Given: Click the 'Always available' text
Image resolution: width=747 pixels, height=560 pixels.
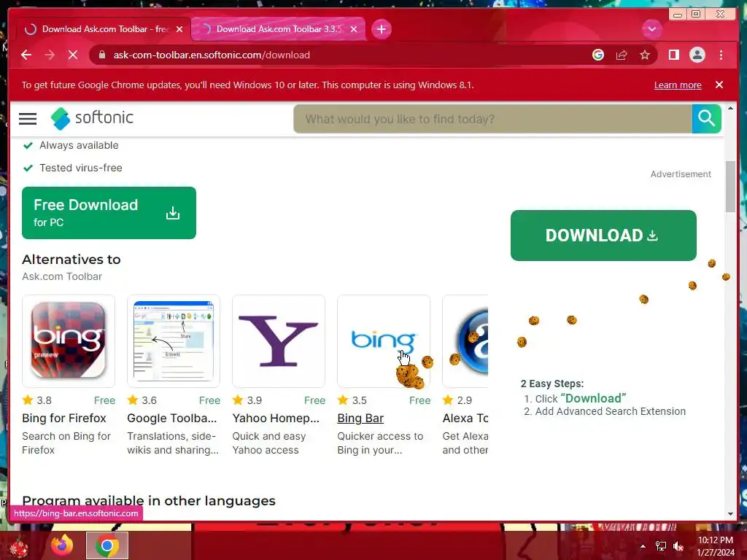Looking at the screenshot, I should [79, 145].
